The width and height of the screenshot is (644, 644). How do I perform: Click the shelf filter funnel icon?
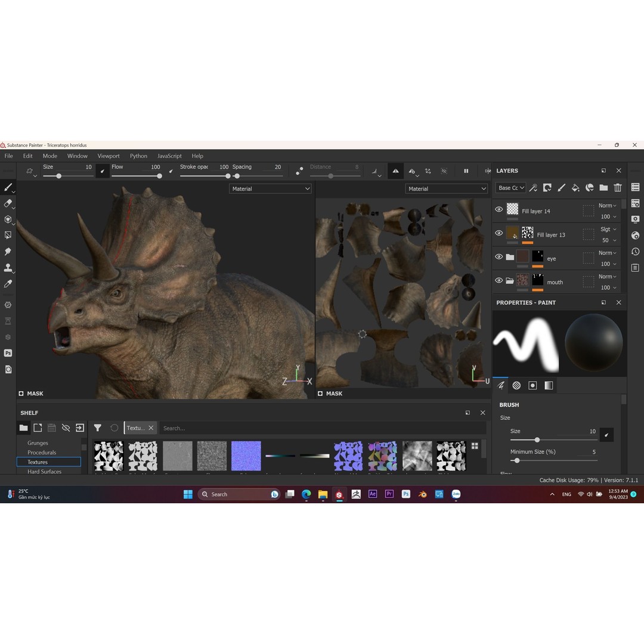[97, 428]
